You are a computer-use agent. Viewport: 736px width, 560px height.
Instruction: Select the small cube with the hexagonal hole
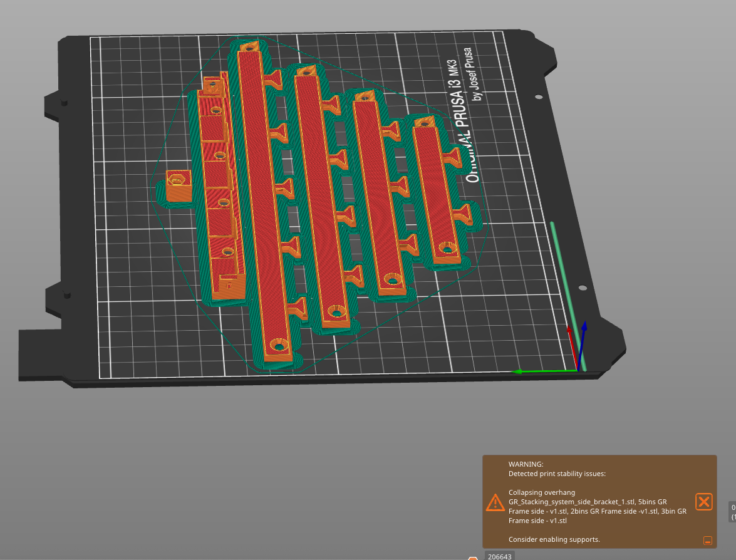(179, 186)
